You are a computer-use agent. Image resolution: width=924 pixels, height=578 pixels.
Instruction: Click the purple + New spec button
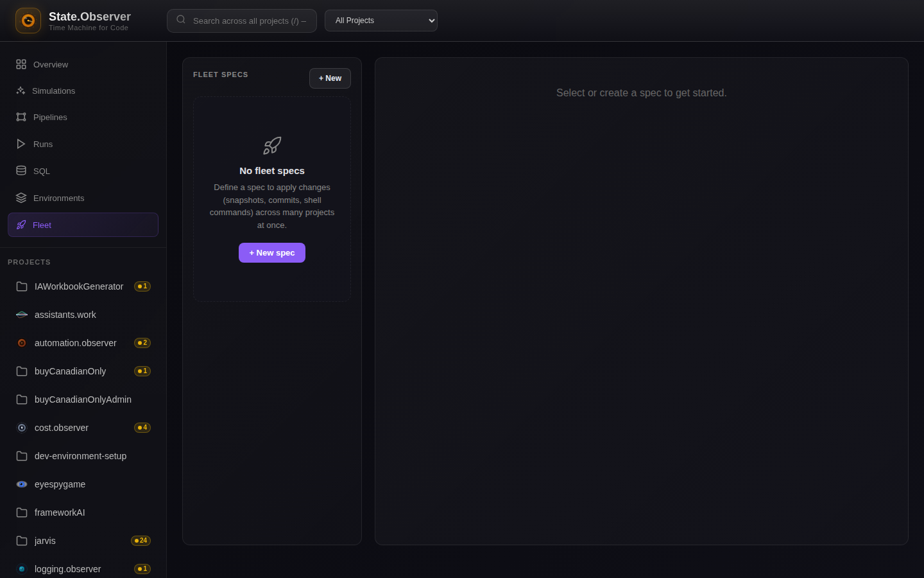[x=272, y=253]
